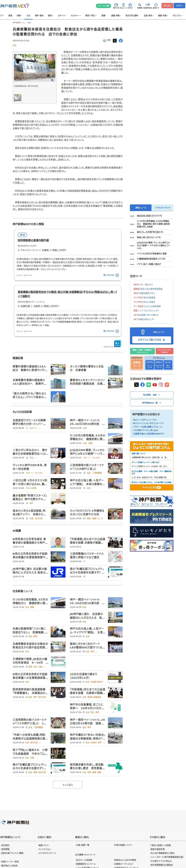Viewport: 186px width, 868px height.
Task: Click the green ★サービス・事業 button
Action: tap(103, 6)
